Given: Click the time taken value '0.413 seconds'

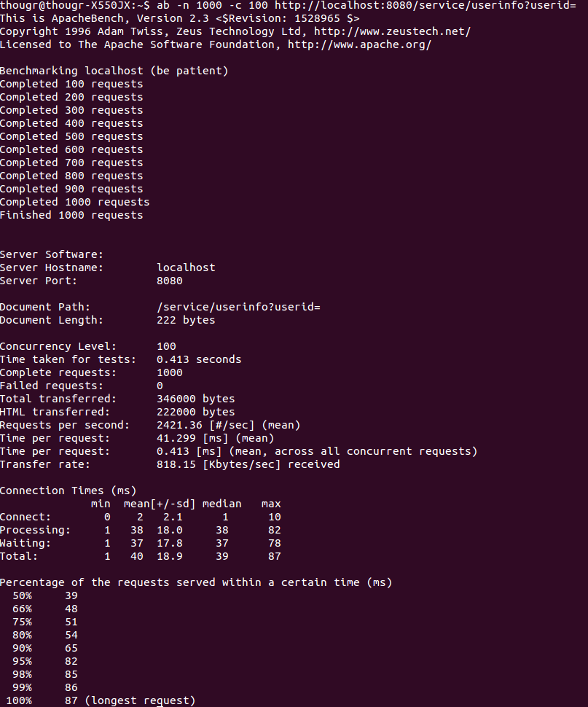Looking at the screenshot, I should [x=199, y=359].
